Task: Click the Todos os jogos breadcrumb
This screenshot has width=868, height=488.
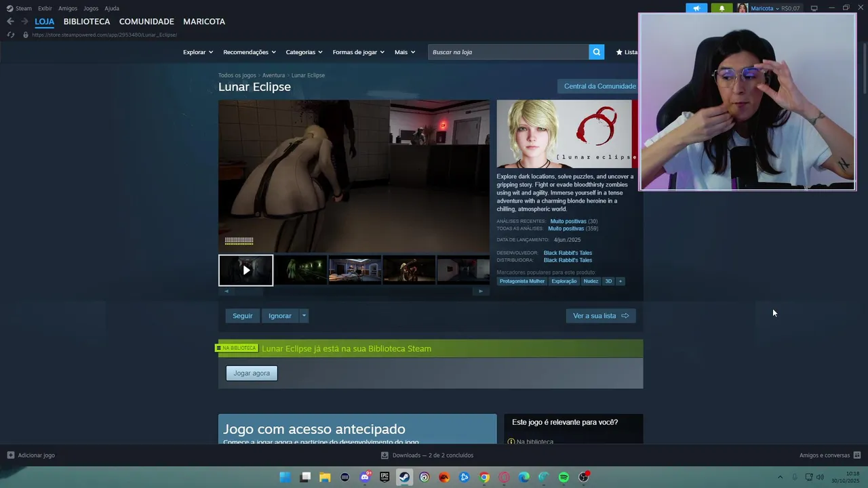Action: pos(237,75)
